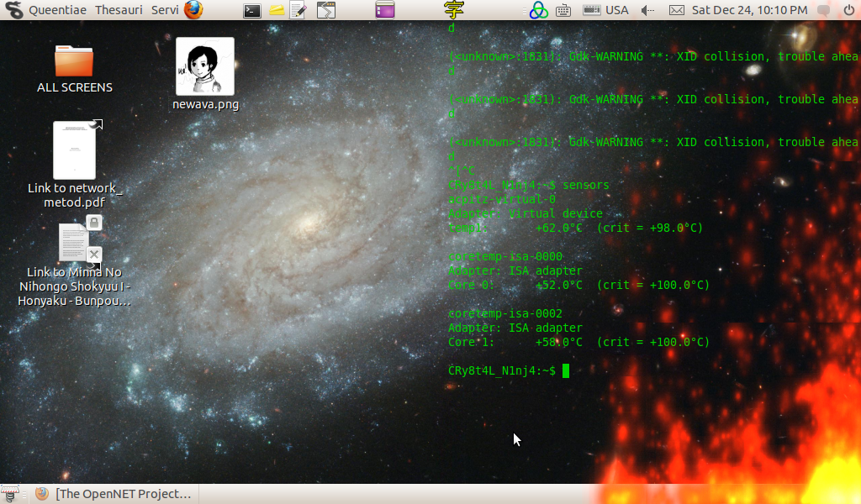Click the volume speaker indicator
The width and height of the screenshot is (861, 504).
coord(648,10)
